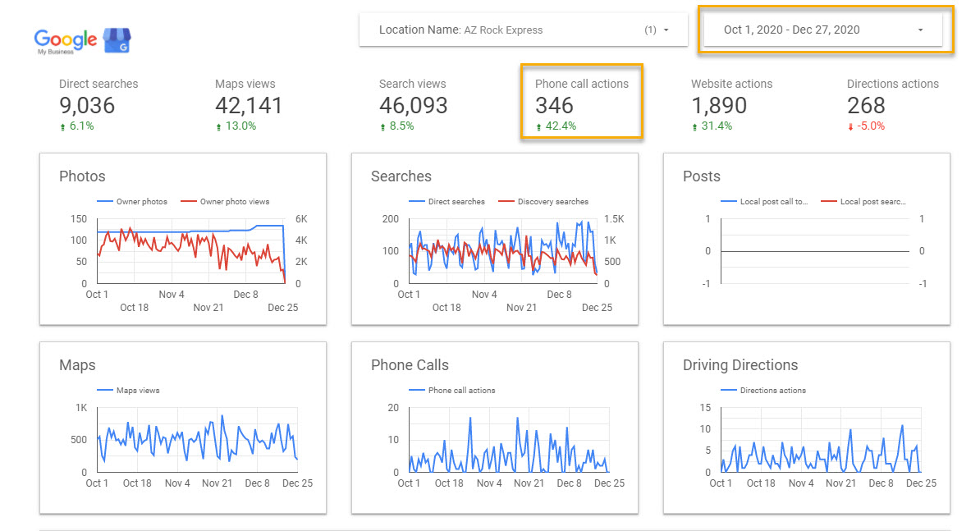The height and width of the screenshot is (531, 980).
Task: Click the date range dropdown arrow
Action: pos(920,30)
